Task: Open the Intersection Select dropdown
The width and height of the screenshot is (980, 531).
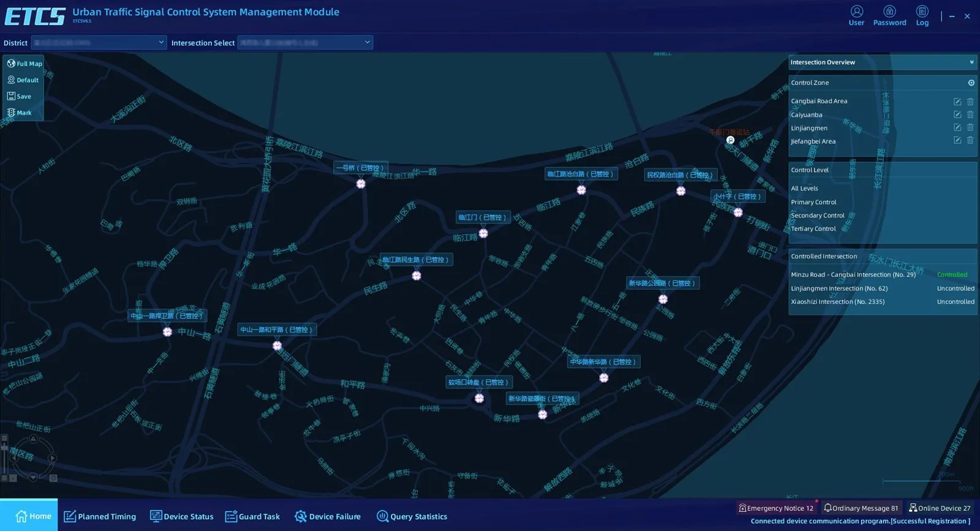Action: 305,42
